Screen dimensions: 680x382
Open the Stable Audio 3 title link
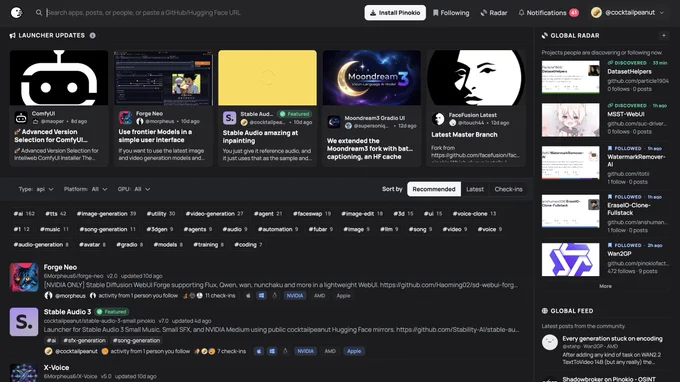(x=67, y=312)
